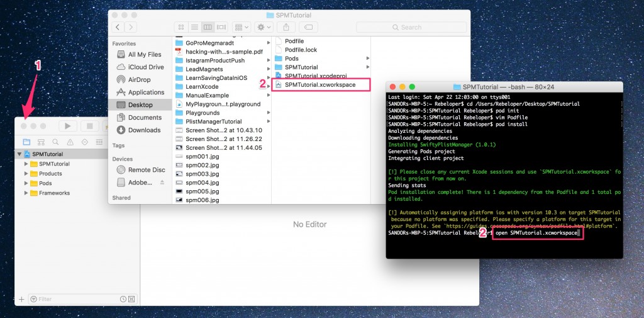This screenshot has height=318, width=644.
Task: Open the Xcode find navigator magnifier icon
Action: pyautogui.click(x=55, y=142)
